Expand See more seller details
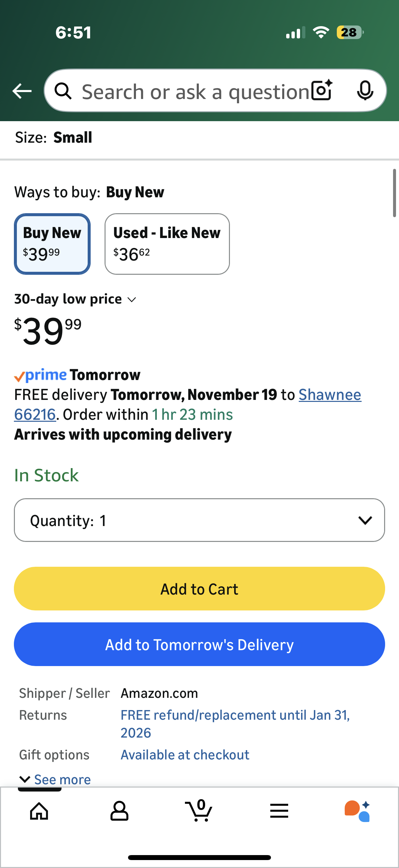399x868 pixels. point(56,780)
